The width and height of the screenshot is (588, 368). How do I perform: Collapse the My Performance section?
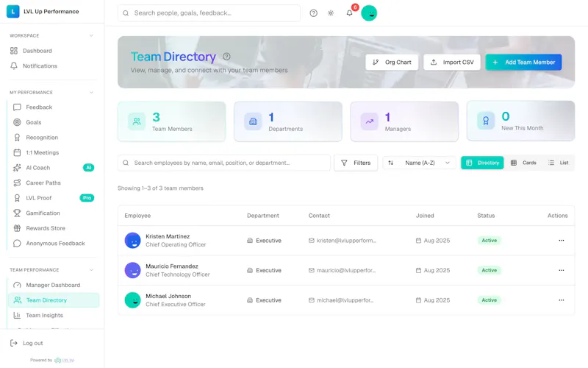pyautogui.click(x=91, y=93)
